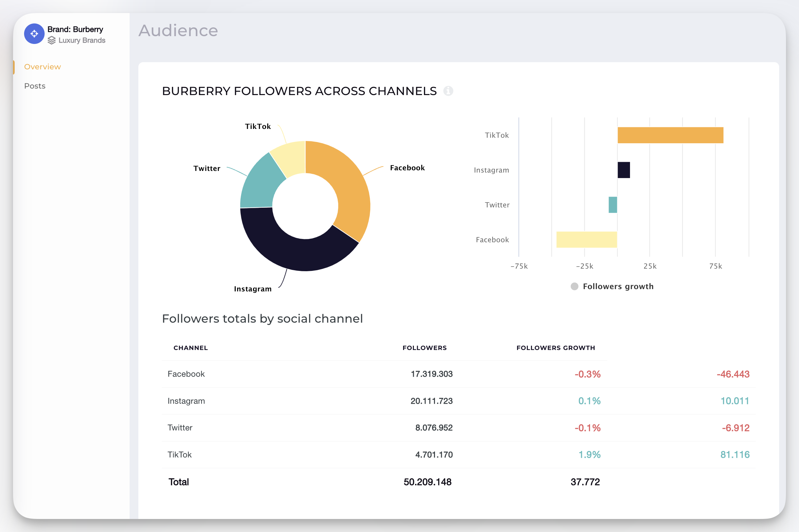Click the Instagram label below the donut chart
This screenshot has width=799, height=532.
(253, 289)
